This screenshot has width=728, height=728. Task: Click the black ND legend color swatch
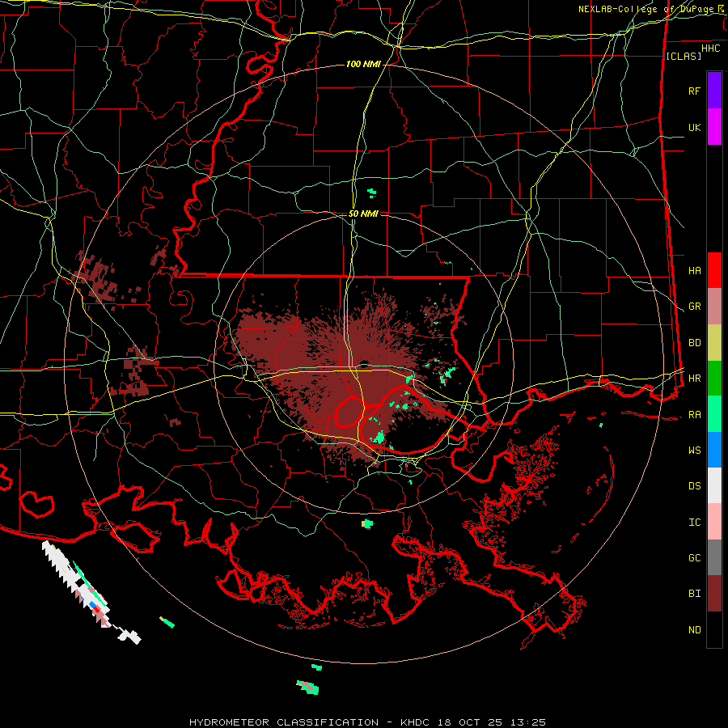click(x=714, y=629)
